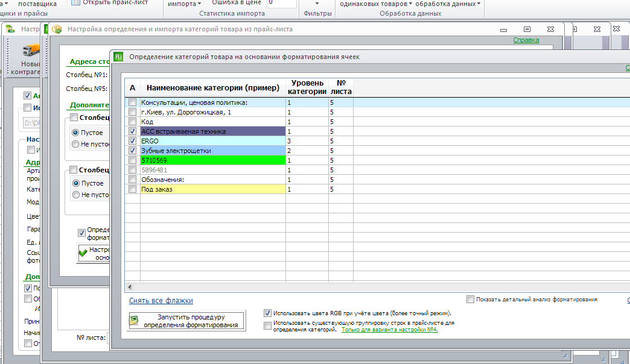Screen dimensions: 630x364
Task: Click Открыть прайс-лист in ribbon
Action: tap(110, 2)
